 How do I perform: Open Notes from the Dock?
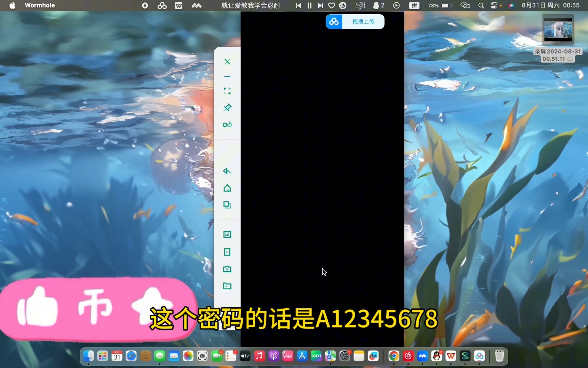359,356
